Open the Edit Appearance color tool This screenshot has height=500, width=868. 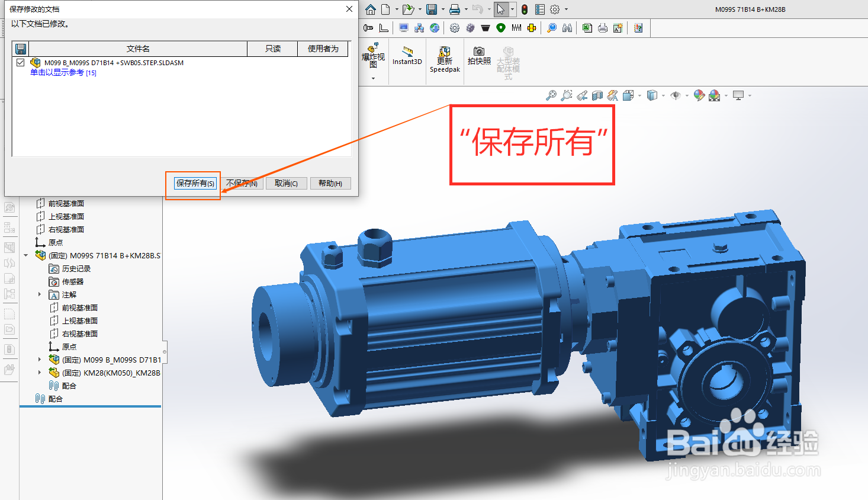699,95
